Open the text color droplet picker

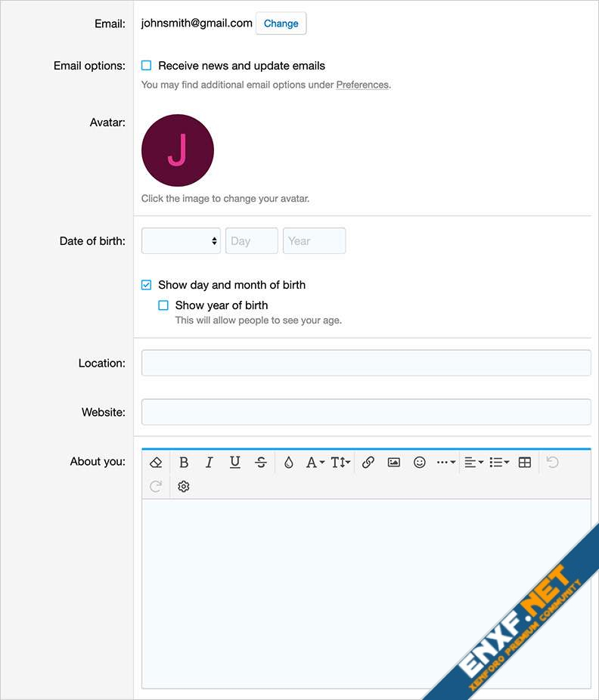pos(288,463)
